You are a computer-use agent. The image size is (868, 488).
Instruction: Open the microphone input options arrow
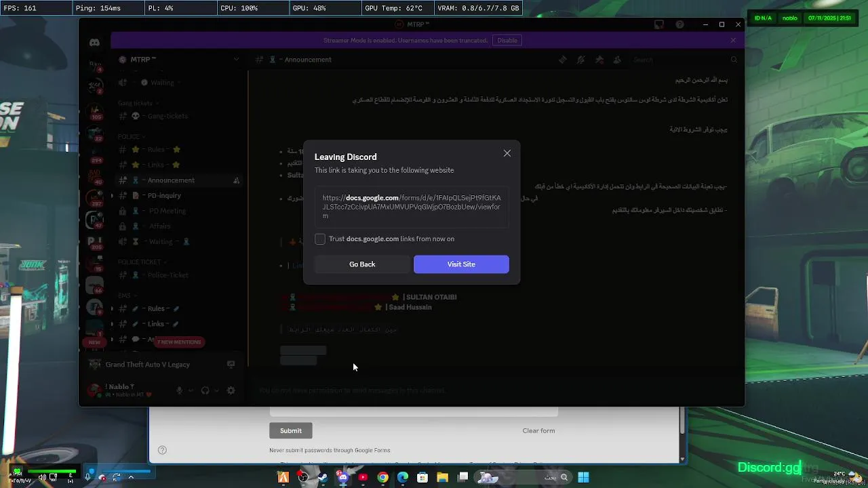191,390
